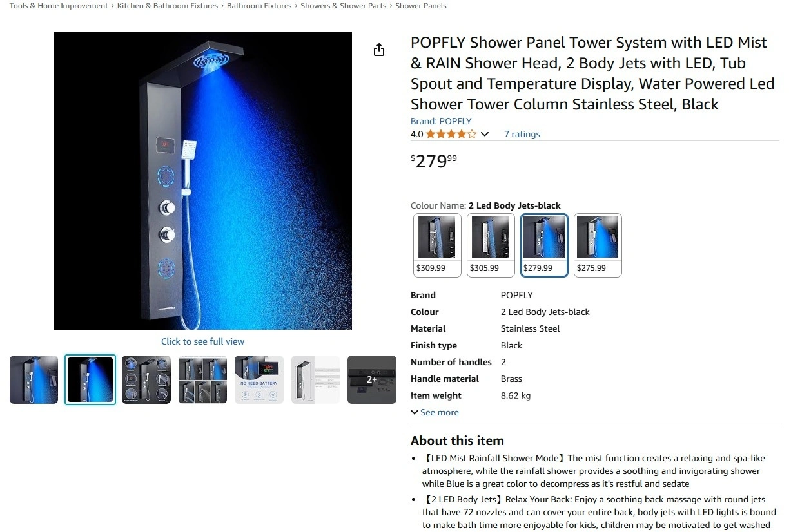Click to see full view link
Viewport: 791px width, 532px height.
[202, 341]
